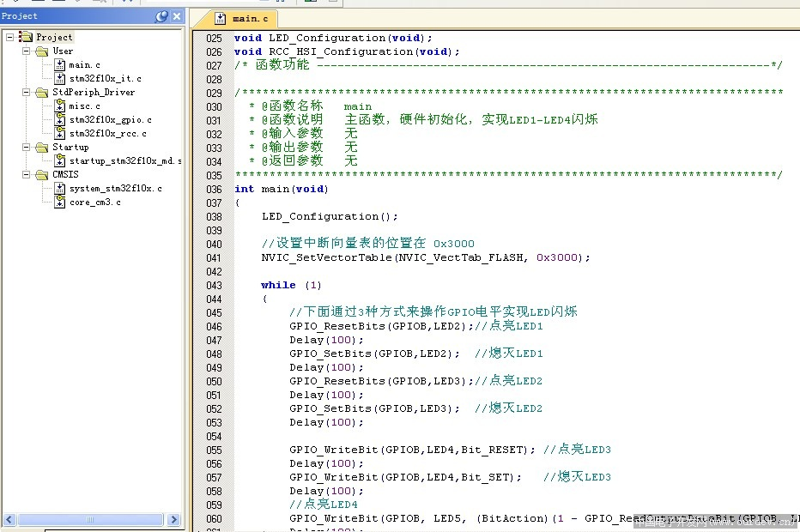Select the StdPeriph_Driver group label

[94, 93]
